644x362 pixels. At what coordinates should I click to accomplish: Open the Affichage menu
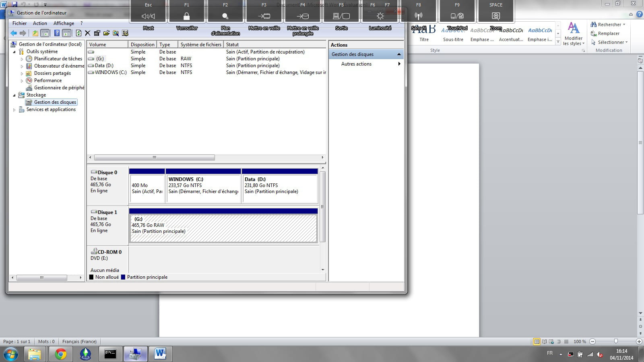64,23
